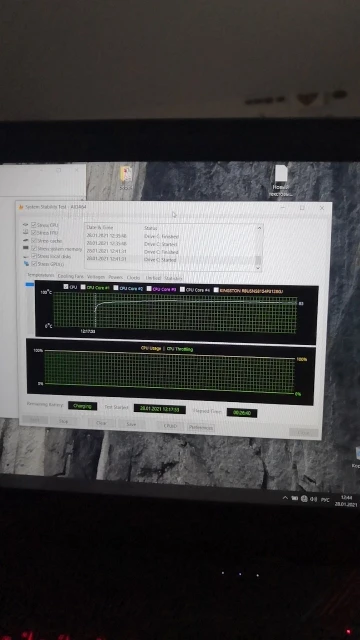The height and width of the screenshot is (640, 360).
Task: Open the Statistics tab
Action: pos(173,278)
